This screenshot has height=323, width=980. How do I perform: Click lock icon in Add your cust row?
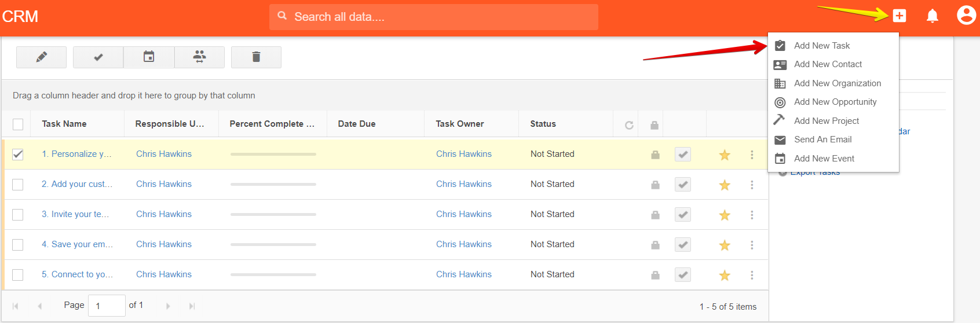click(655, 185)
